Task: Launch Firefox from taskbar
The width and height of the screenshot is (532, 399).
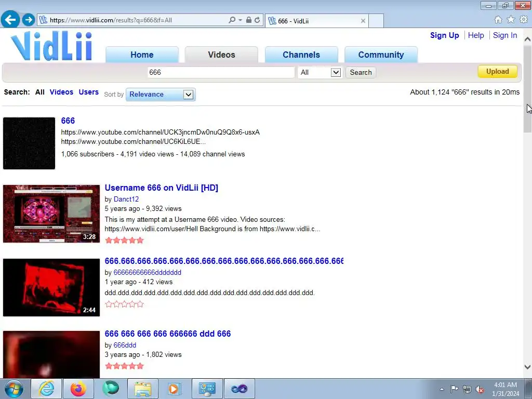Action: tap(78, 389)
